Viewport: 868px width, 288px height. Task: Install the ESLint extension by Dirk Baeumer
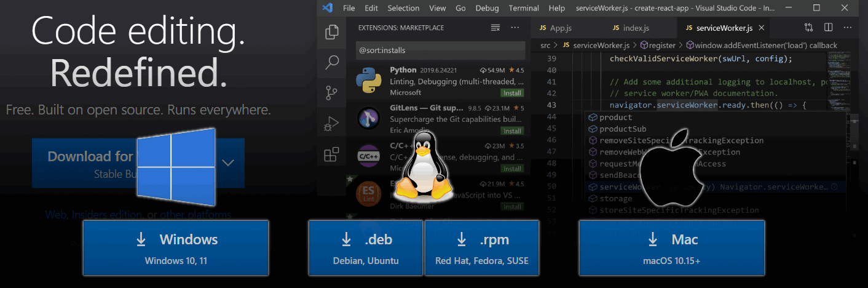pos(512,207)
